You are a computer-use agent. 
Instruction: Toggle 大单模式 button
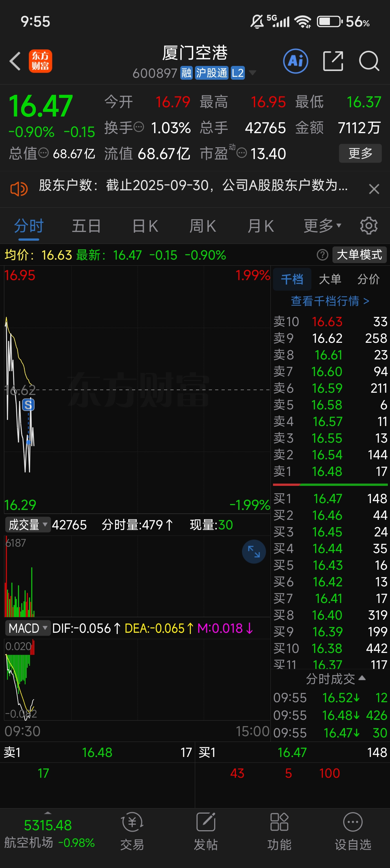click(359, 255)
